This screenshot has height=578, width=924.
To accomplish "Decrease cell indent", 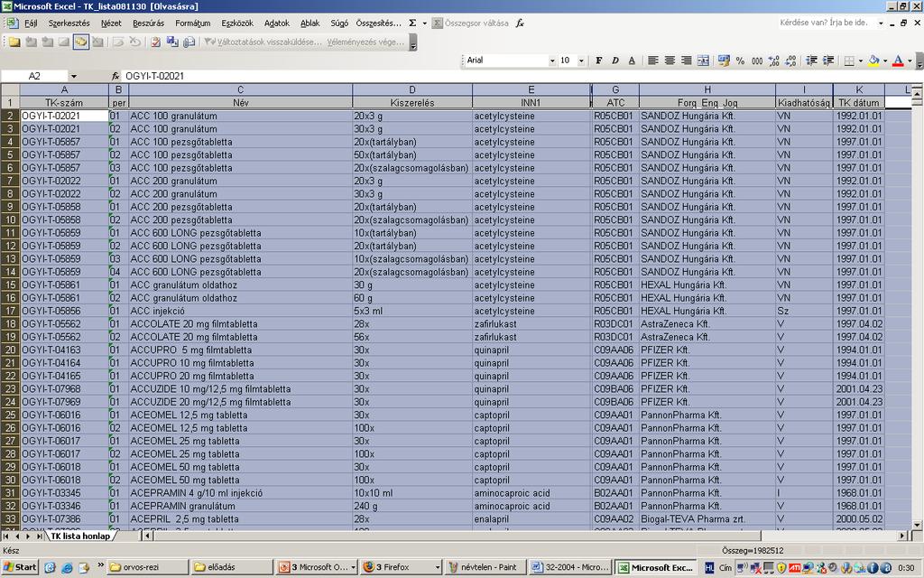I will tap(811, 61).
